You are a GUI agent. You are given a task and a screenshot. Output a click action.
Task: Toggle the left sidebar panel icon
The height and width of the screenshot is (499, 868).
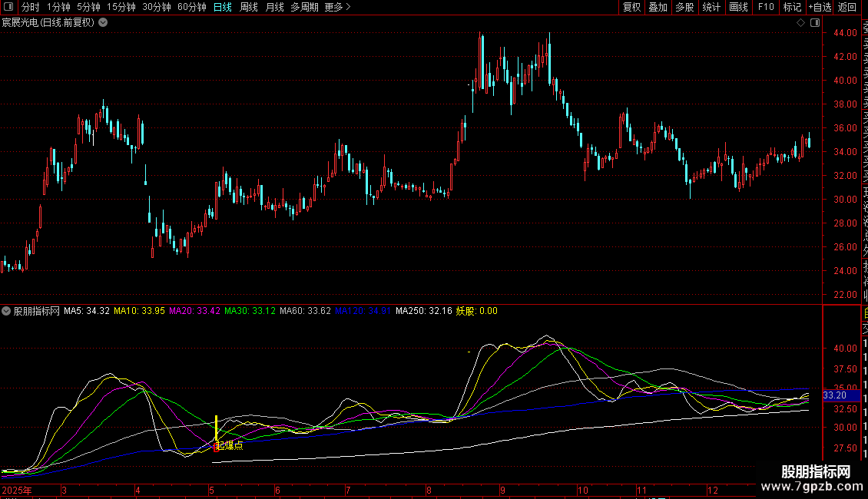tap(9, 8)
